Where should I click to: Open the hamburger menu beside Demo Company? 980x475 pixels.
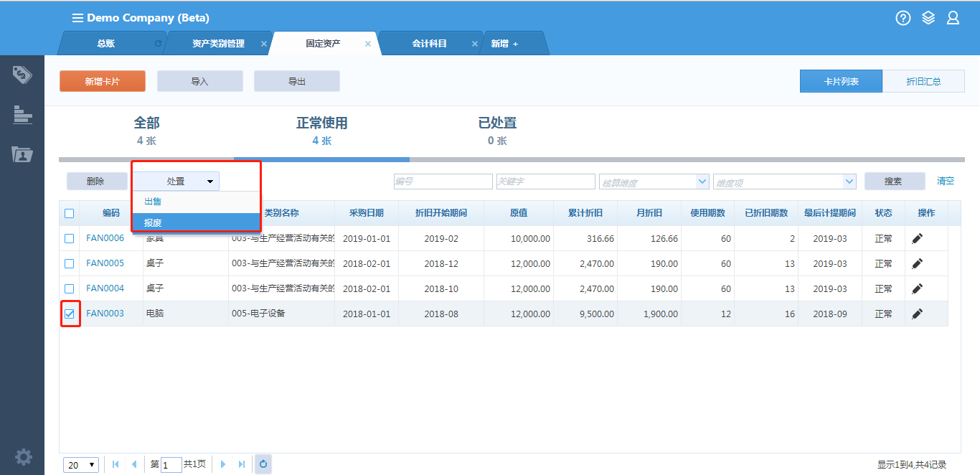[77, 18]
